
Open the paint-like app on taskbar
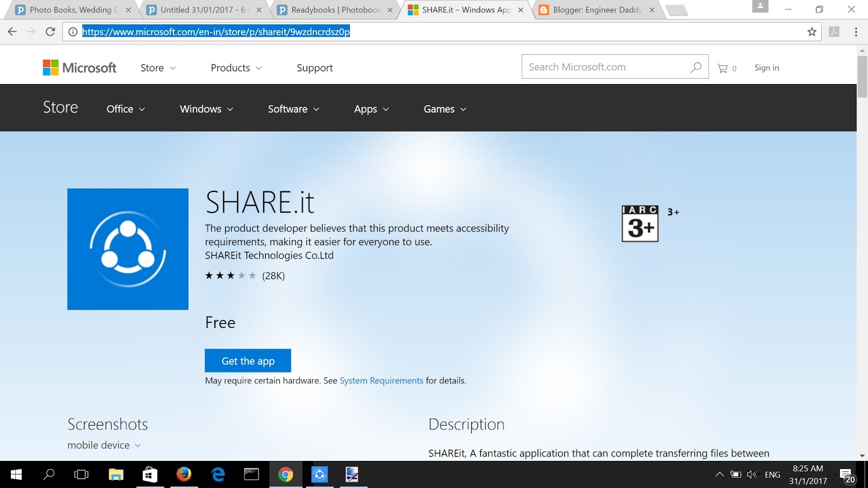tap(353, 474)
